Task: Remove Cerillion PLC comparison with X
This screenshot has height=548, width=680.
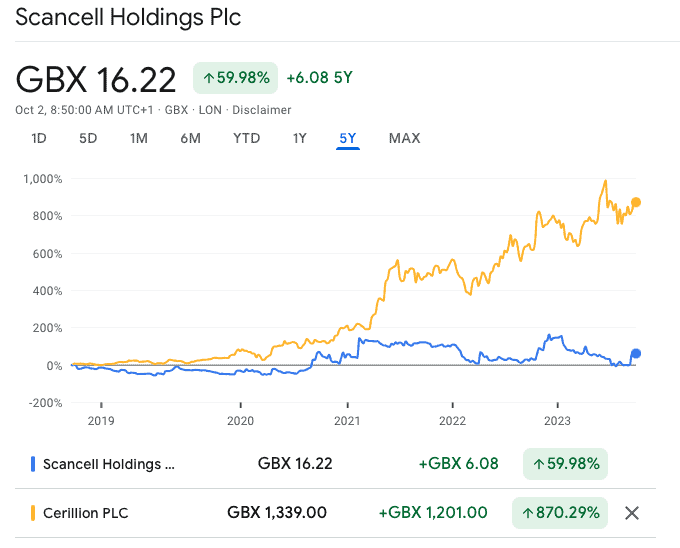Action: pyautogui.click(x=631, y=513)
